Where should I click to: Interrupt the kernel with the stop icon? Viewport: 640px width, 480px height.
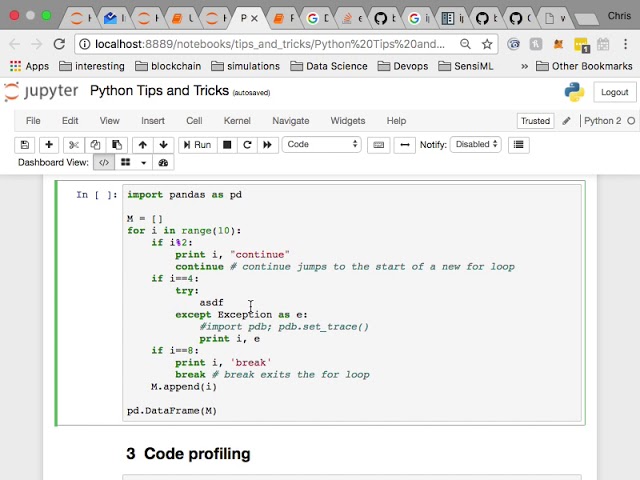227,145
